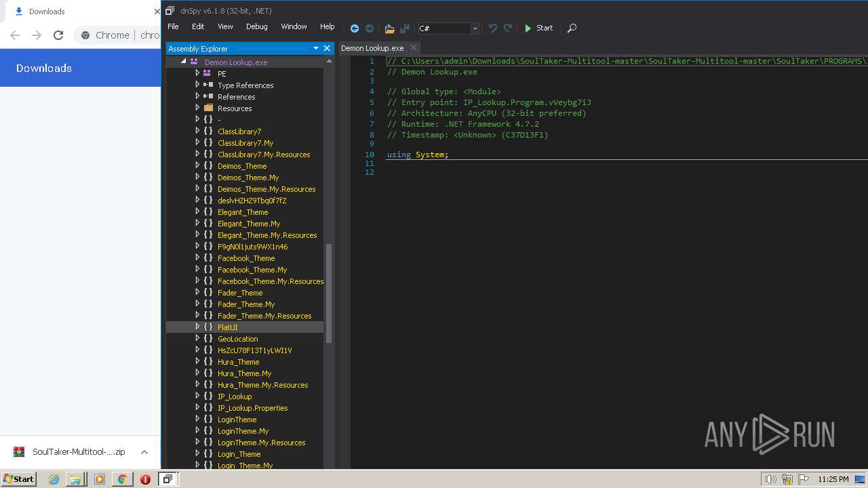Select IP_Lookup.Properties namespace

pyautogui.click(x=252, y=408)
